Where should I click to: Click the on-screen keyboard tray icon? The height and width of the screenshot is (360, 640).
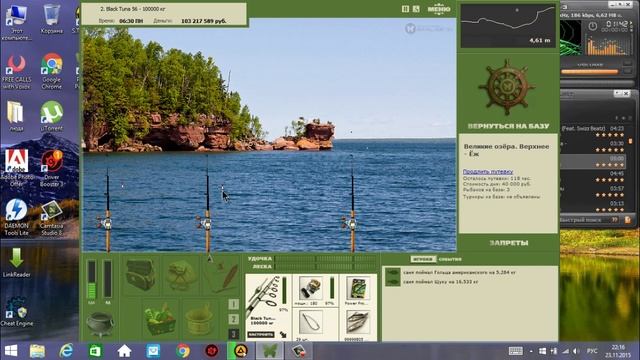click(516, 351)
